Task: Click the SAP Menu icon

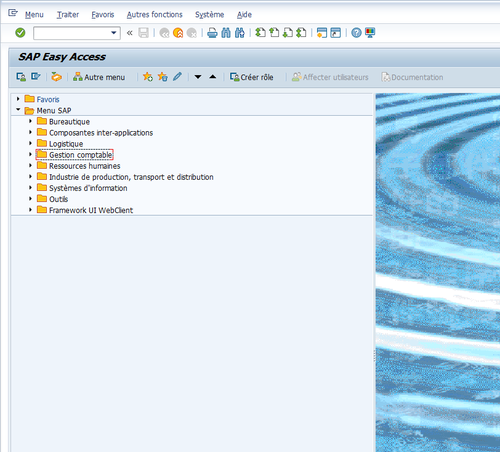Action: (x=36, y=77)
